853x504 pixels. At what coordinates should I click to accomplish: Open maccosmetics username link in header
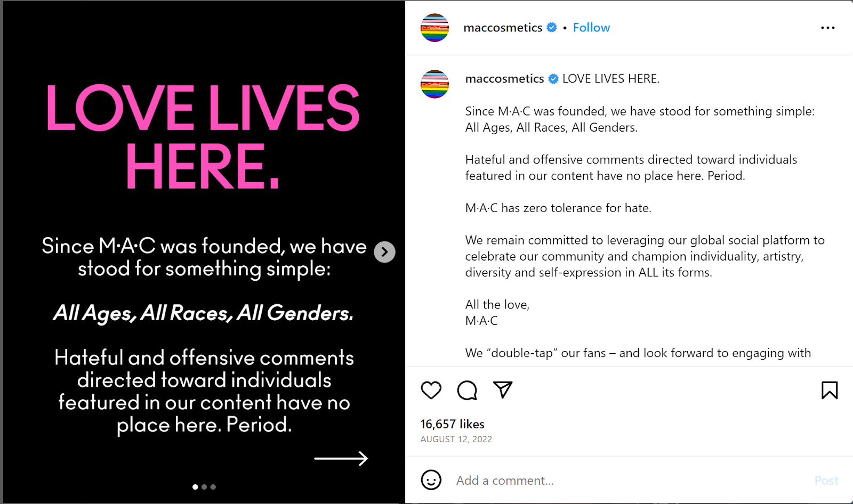point(503,28)
